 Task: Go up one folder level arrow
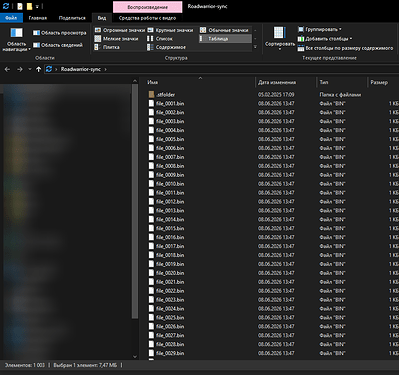tap(39, 69)
